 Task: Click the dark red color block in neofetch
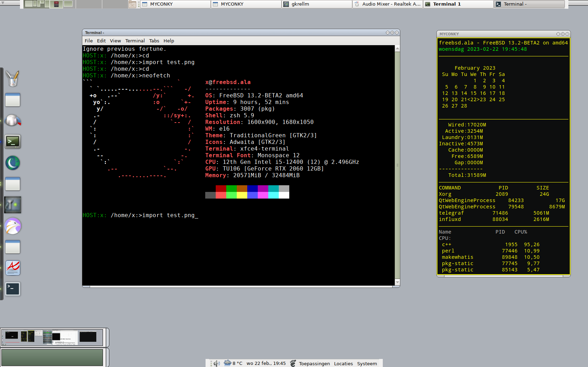click(221, 188)
